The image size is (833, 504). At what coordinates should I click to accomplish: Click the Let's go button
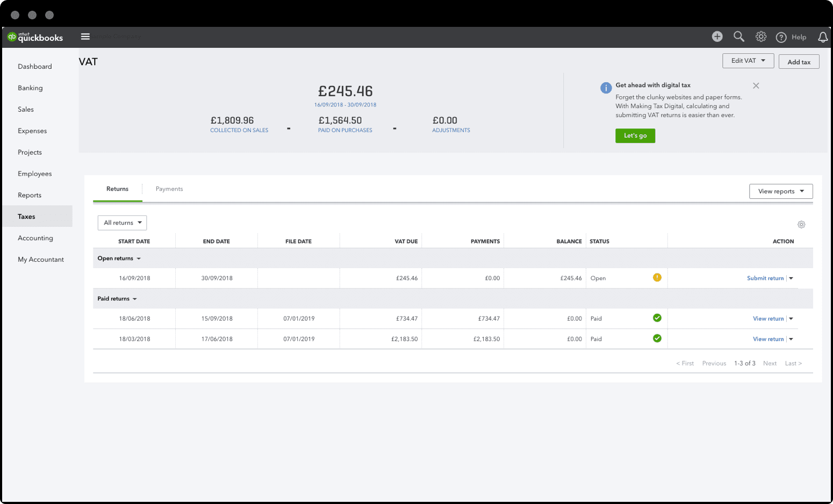tap(635, 136)
